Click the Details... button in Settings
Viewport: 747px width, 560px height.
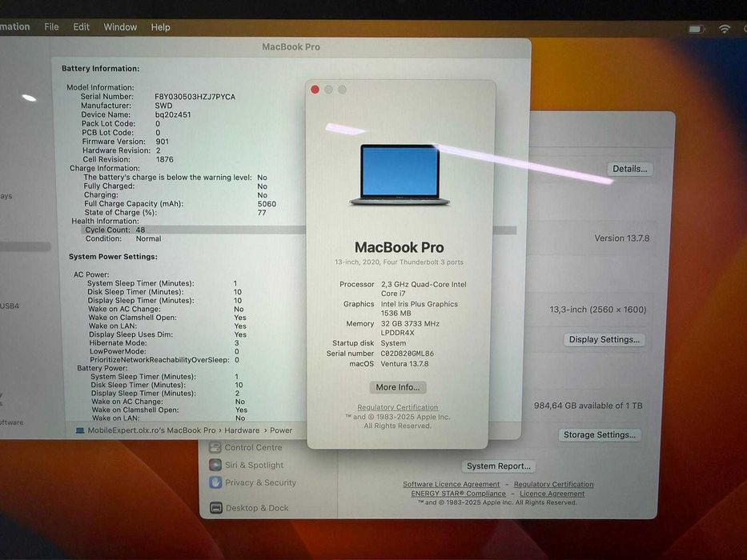(x=630, y=169)
